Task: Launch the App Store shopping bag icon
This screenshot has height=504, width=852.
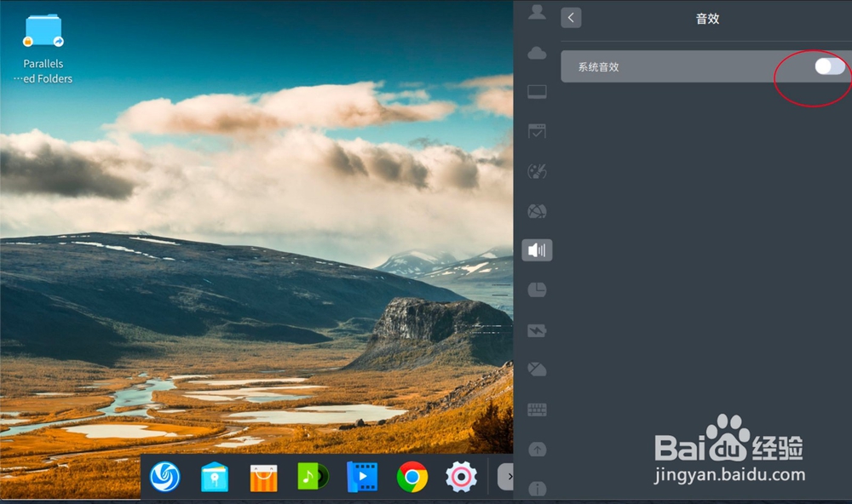Action: tap(263, 478)
